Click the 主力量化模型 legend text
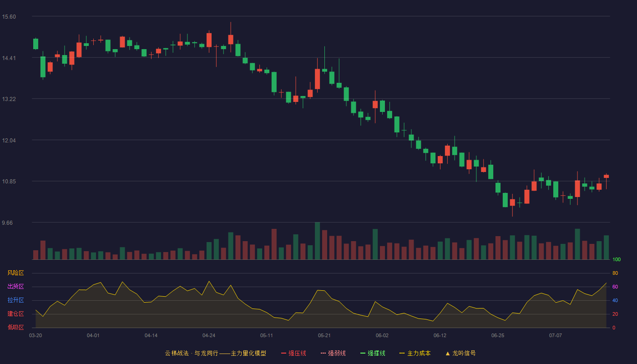The width and height of the screenshot is (637, 364). (248, 353)
